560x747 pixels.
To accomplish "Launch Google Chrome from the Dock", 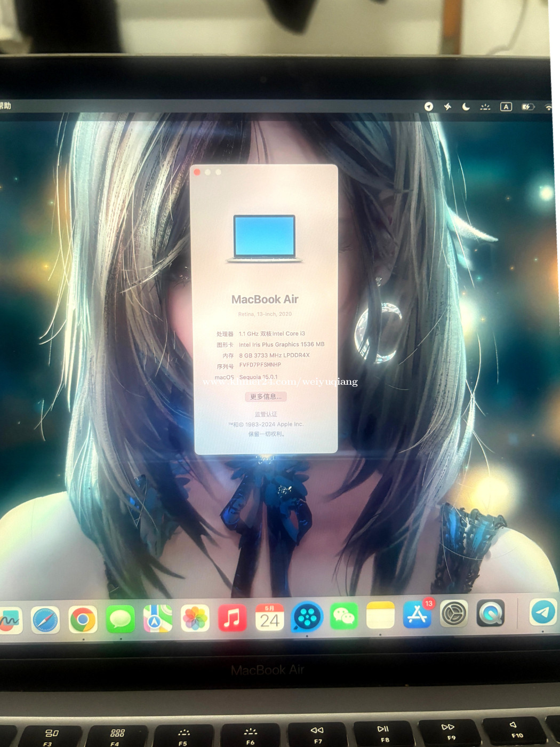I will point(83,619).
